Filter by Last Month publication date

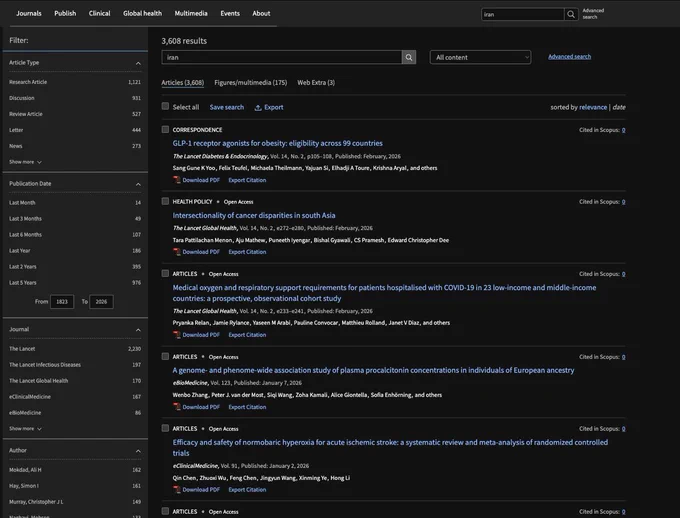click(x=75, y=203)
